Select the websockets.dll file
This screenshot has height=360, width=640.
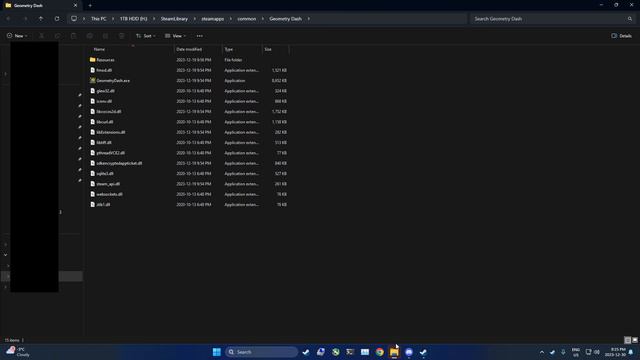[x=109, y=194]
